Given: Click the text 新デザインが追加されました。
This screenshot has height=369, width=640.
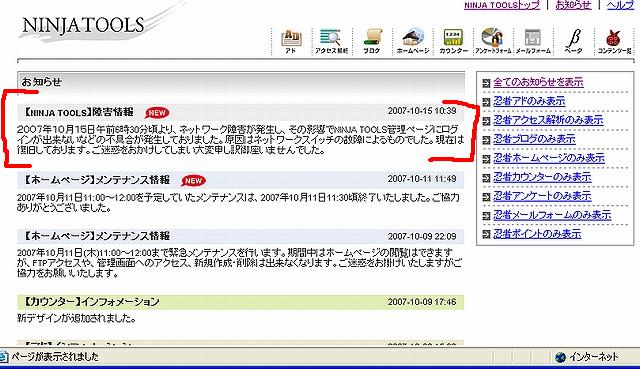Looking at the screenshot, I should coord(76,318).
